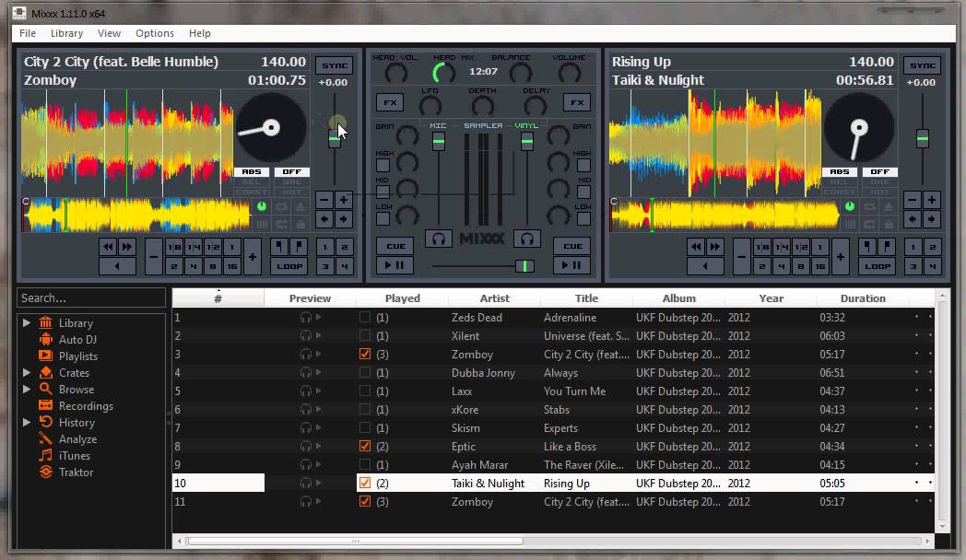Click left deck pitch slider handle

point(335,139)
